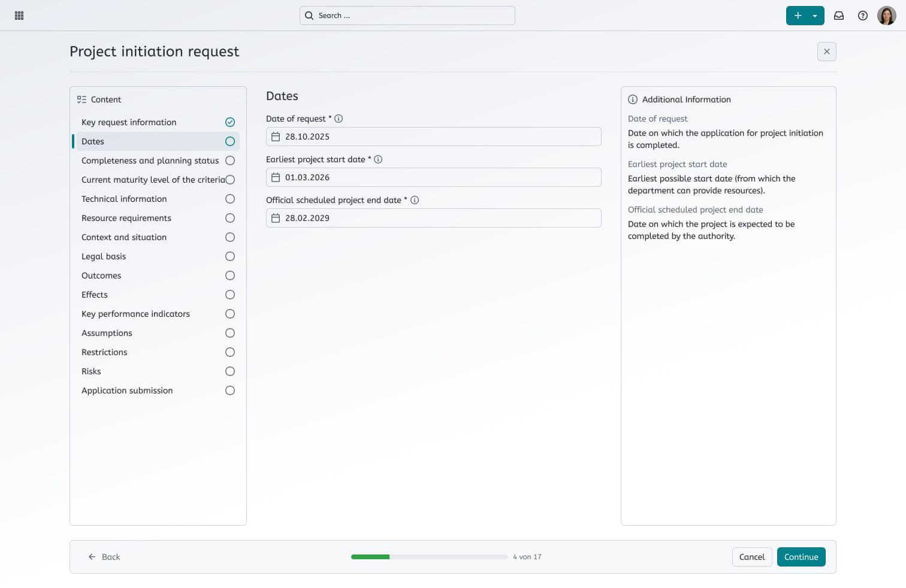Open the inbox notifications icon
906x588 pixels.
coord(839,16)
